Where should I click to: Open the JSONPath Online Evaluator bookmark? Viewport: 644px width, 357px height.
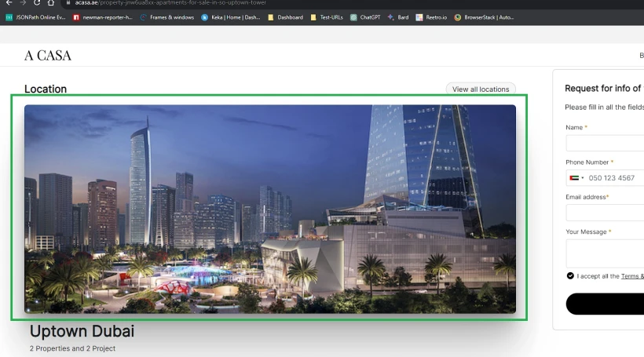tap(35, 17)
